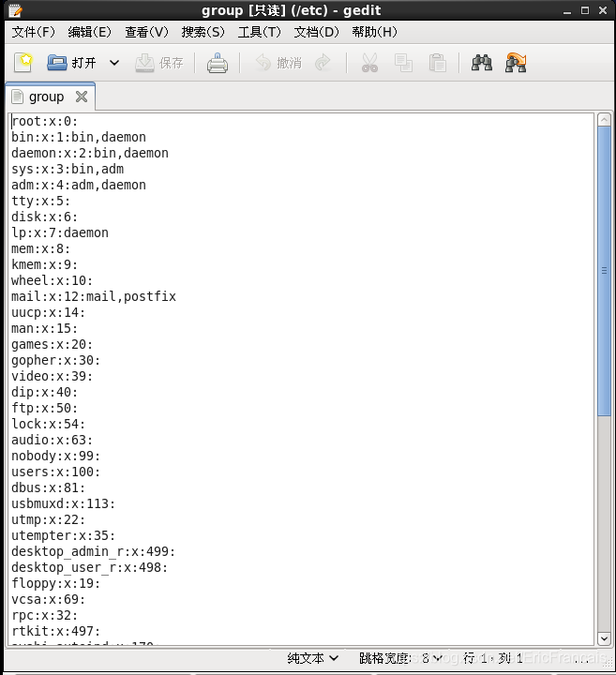This screenshot has height=675, width=616.
Task: Click the line rtkit:x:497:
Action: (x=56, y=631)
